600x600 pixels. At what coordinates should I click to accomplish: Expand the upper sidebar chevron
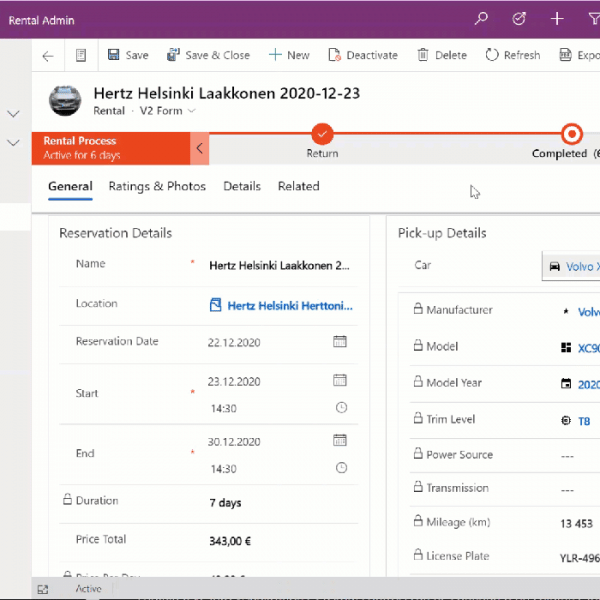[13, 114]
